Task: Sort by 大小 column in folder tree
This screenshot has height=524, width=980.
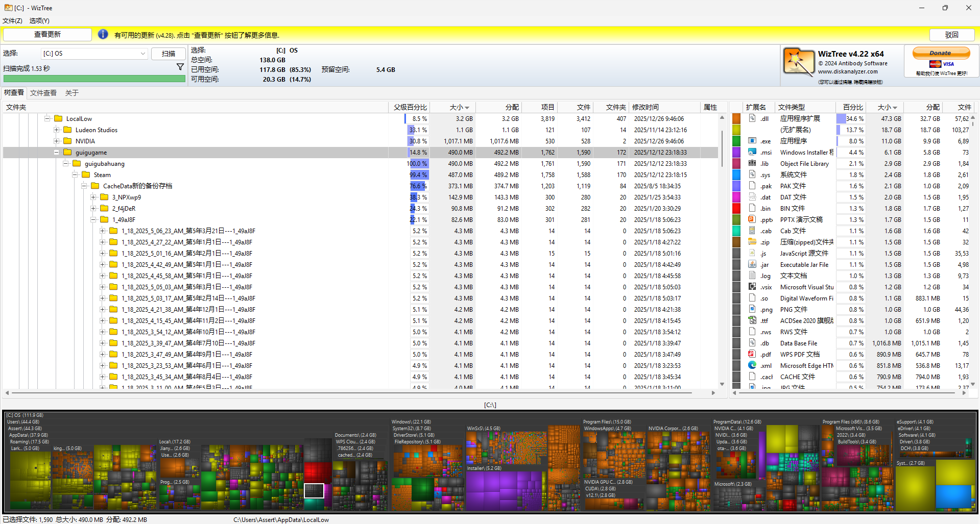Action: [x=452, y=107]
